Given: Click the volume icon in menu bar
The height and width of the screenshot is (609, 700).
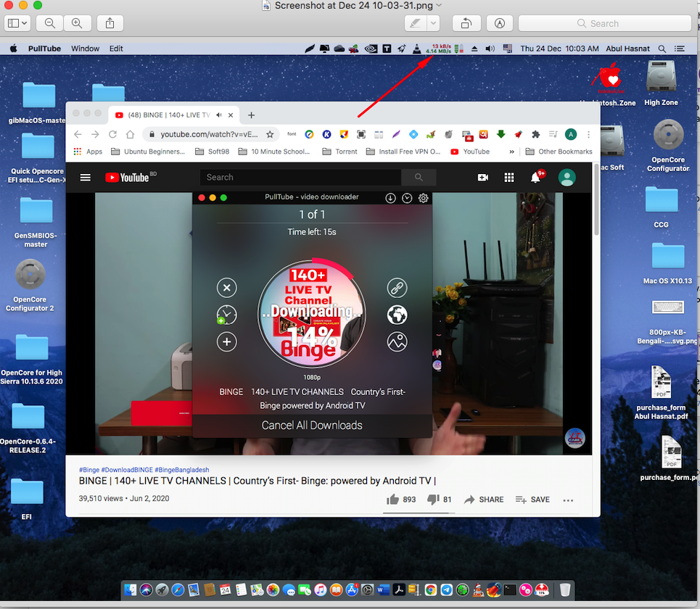Looking at the screenshot, I should click(490, 49).
